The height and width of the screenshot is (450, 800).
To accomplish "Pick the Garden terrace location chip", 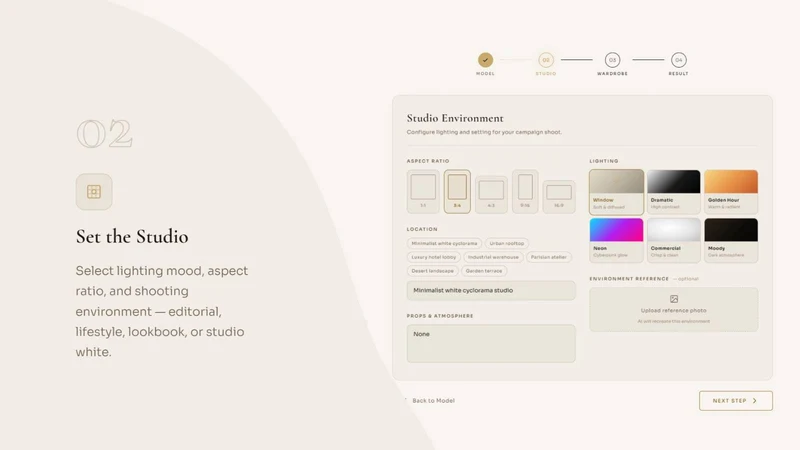I will coord(484,271).
